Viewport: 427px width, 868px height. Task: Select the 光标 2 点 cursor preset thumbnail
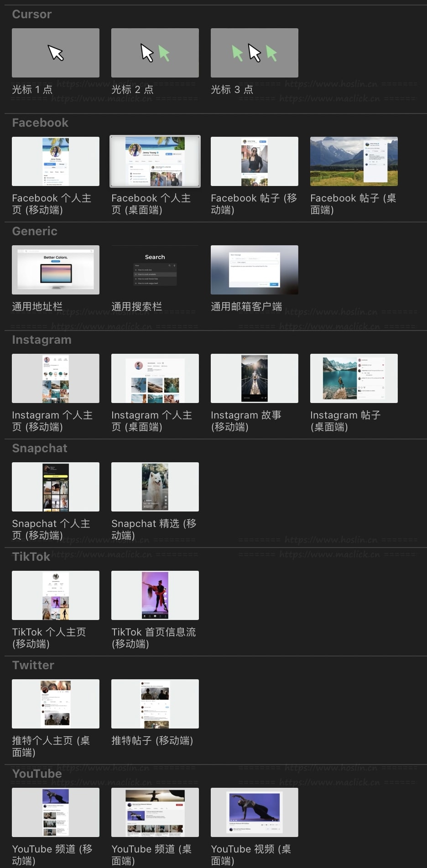coord(155,53)
